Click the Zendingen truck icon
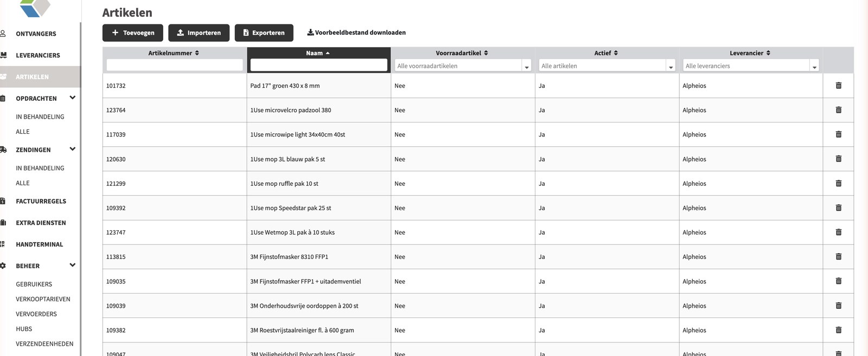The width and height of the screenshot is (868, 356). (x=3, y=150)
